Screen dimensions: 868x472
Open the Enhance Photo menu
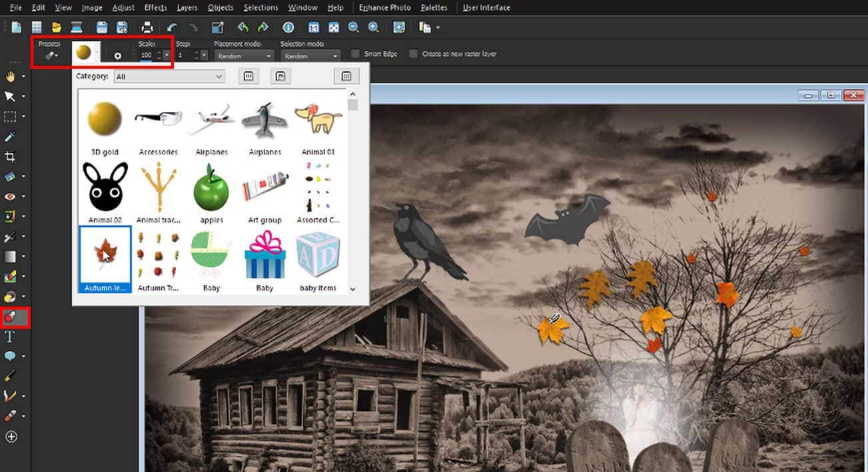point(384,7)
